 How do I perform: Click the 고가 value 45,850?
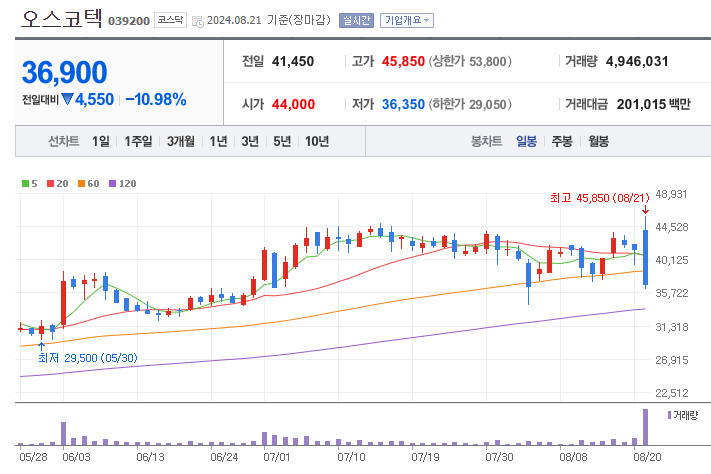point(403,61)
